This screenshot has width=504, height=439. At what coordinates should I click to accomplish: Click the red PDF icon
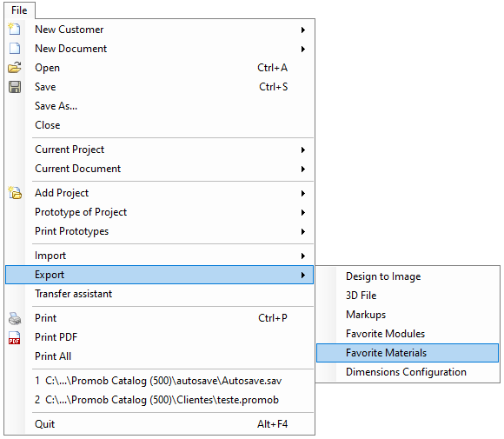pos(15,337)
